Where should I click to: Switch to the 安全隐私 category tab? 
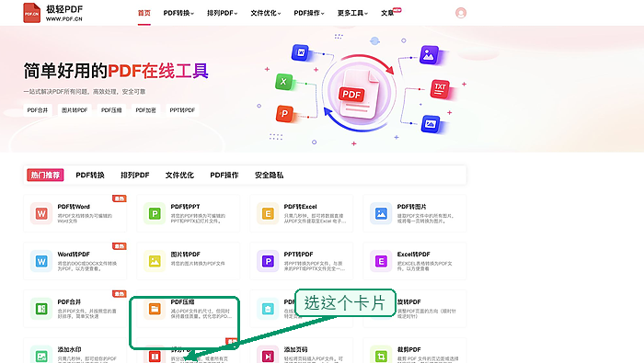point(269,176)
